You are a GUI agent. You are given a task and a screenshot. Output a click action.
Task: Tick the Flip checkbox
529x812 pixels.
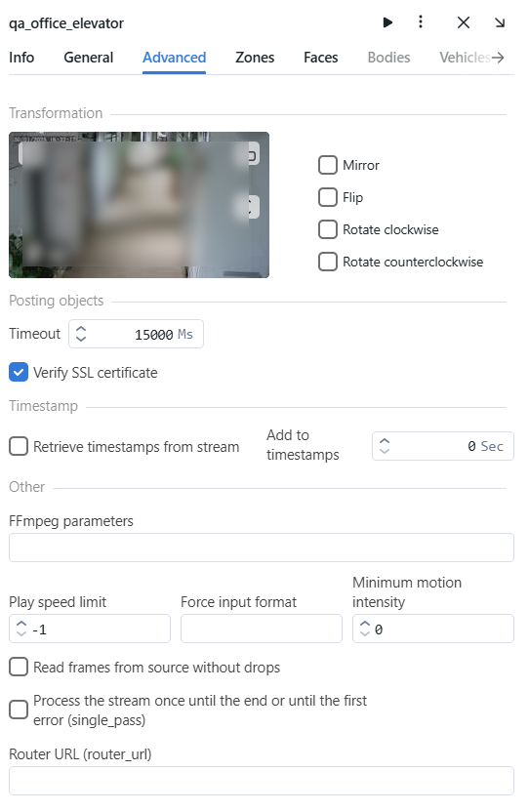pos(327,197)
